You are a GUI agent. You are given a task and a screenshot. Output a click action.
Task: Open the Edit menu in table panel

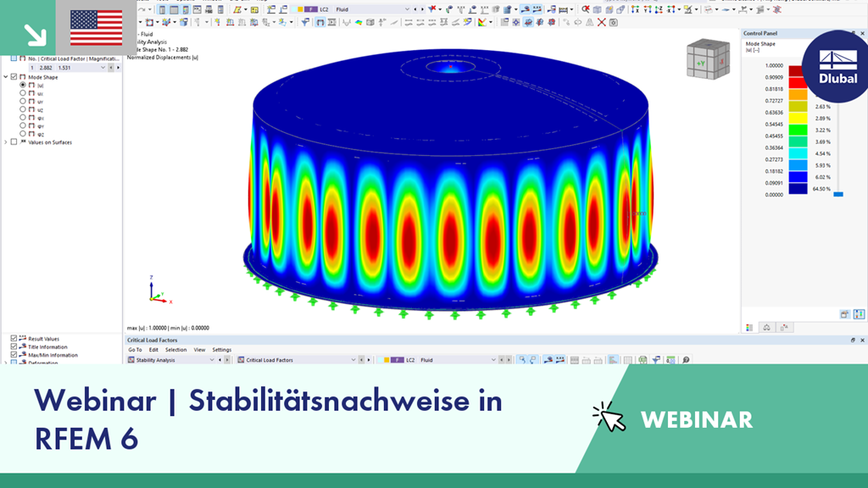(x=153, y=350)
